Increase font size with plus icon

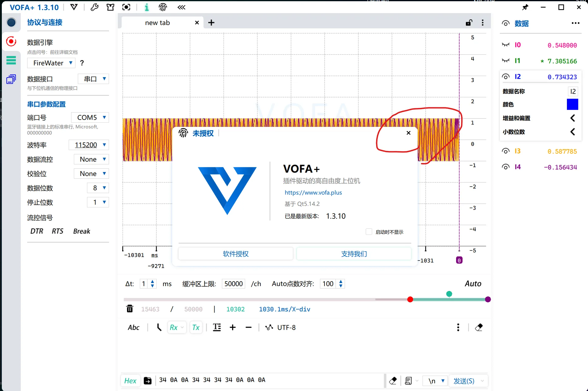coord(233,327)
